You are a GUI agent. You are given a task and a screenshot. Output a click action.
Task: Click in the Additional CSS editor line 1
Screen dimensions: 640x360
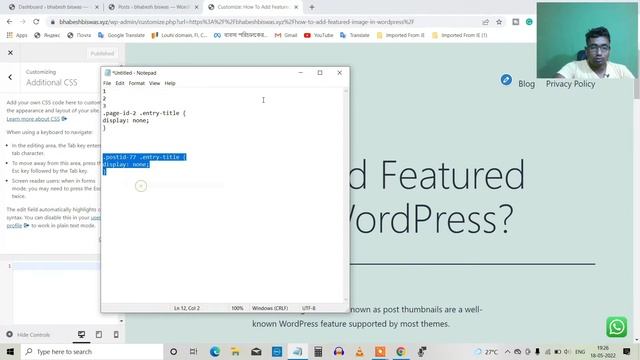[57, 266]
